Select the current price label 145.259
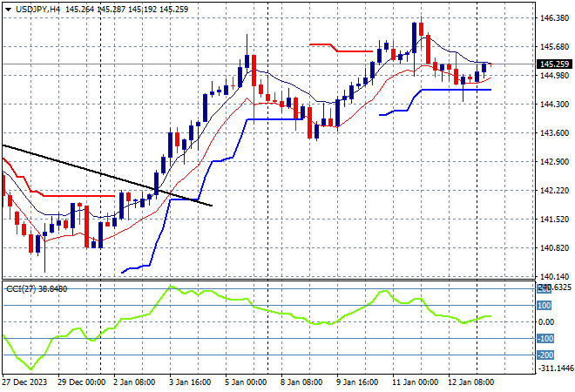The height and width of the screenshot is (392, 575). tap(555, 64)
